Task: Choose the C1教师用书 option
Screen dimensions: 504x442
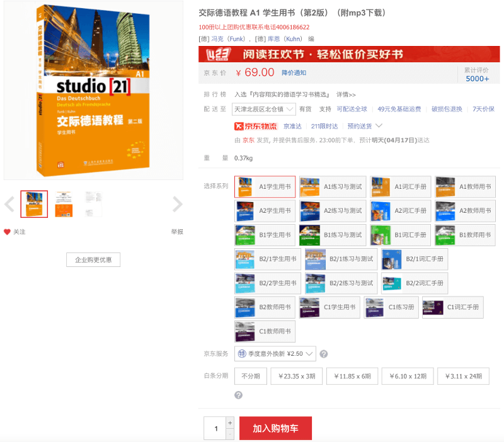Action: coord(265,331)
